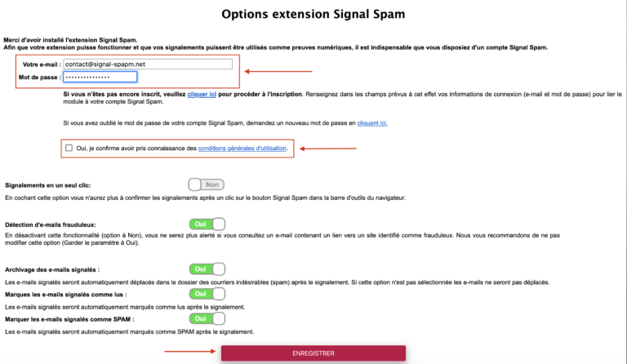Screen dimensions: 627x364
Task: Click the 'Votre e-mail :' label
Action: (42, 64)
